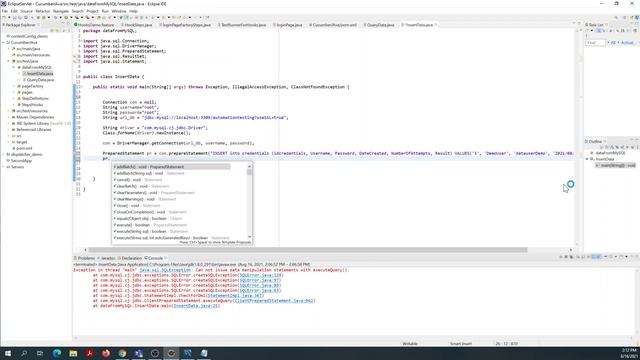
Task: Switch to TestRunnerForHooks.java tab
Action: pos(243,25)
